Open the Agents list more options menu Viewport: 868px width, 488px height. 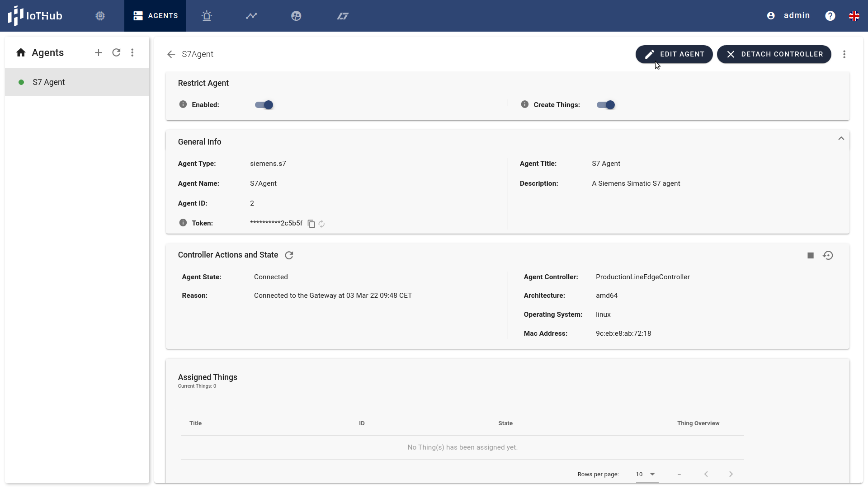pyautogui.click(x=132, y=53)
